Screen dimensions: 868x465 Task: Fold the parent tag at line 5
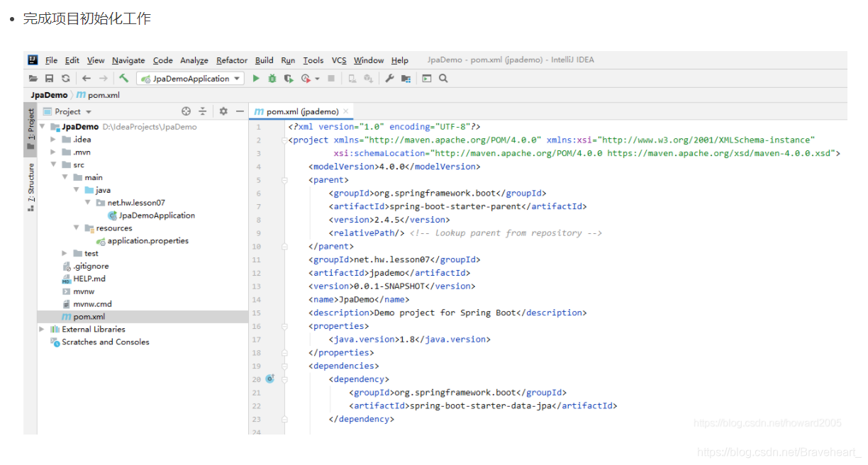point(284,180)
